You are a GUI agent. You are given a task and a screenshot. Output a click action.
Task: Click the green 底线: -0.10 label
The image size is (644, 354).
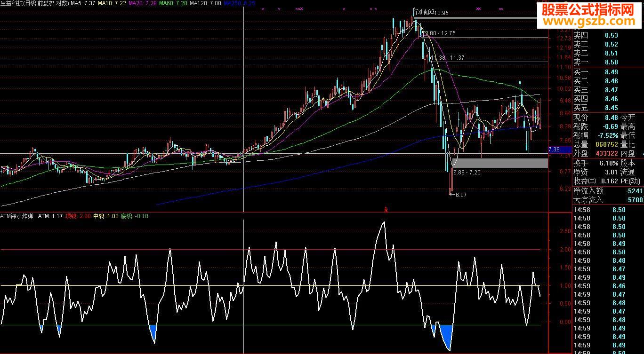point(135,216)
